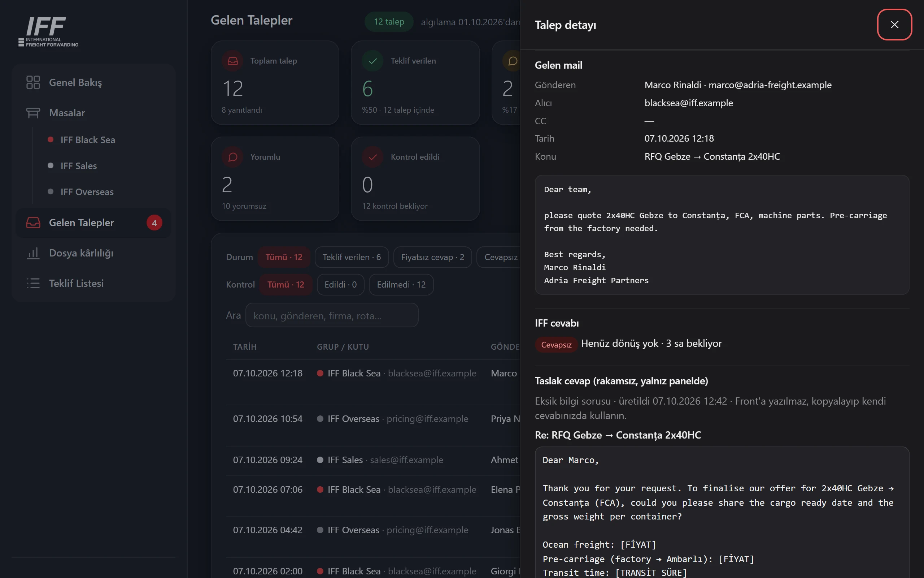Click the Dosya kârlılığı chart icon
The height and width of the screenshot is (578, 924).
click(33, 253)
